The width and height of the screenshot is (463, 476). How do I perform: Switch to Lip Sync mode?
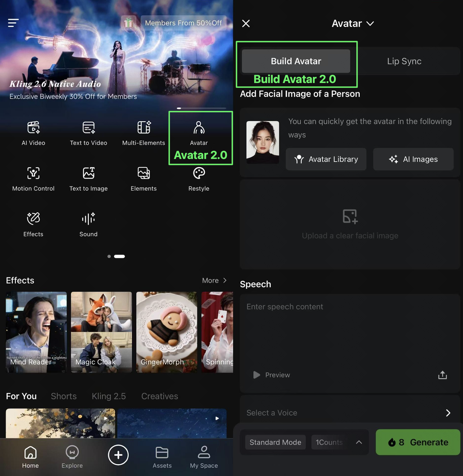(404, 61)
